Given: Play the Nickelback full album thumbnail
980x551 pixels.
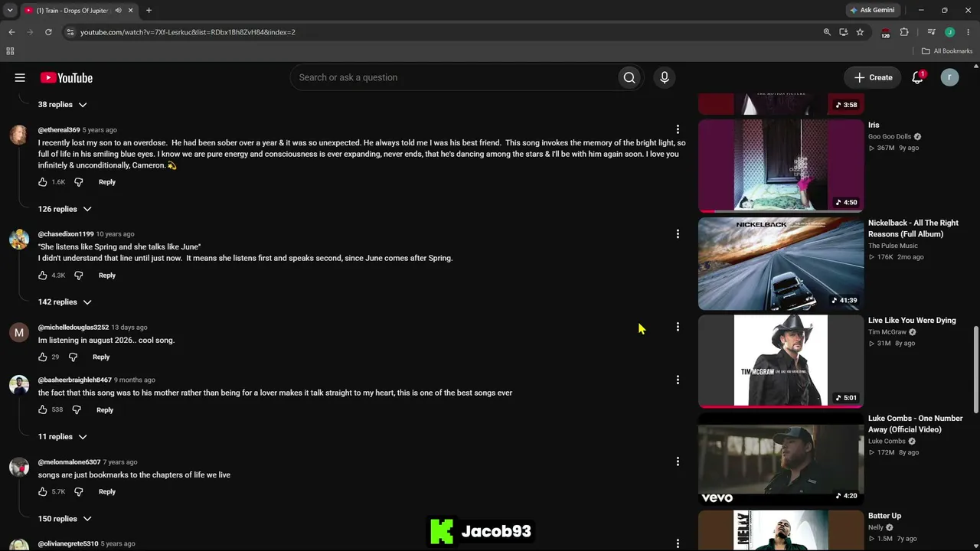Looking at the screenshot, I should [x=781, y=263].
